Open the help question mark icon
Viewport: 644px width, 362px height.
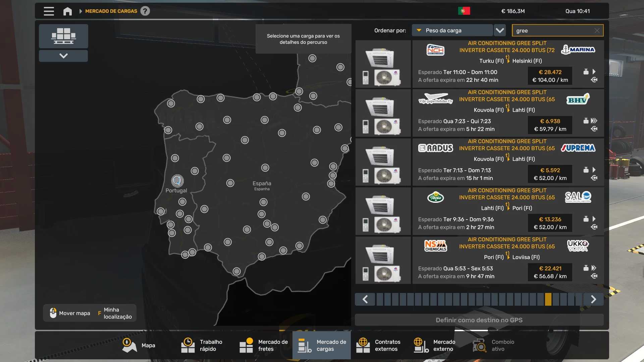point(145,11)
